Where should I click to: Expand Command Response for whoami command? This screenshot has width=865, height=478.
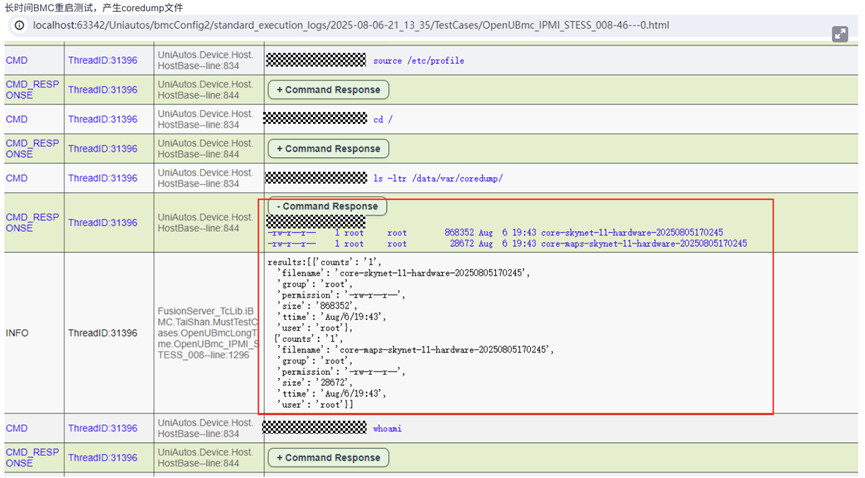(x=328, y=458)
